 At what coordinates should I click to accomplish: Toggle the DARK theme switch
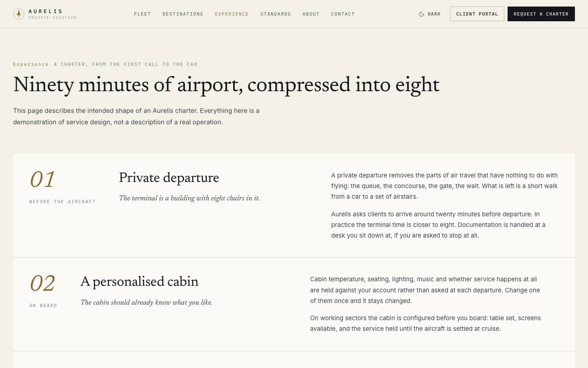click(x=430, y=14)
